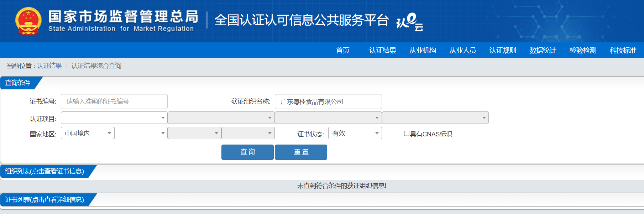Open the 认证规则 menu

click(x=503, y=50)
